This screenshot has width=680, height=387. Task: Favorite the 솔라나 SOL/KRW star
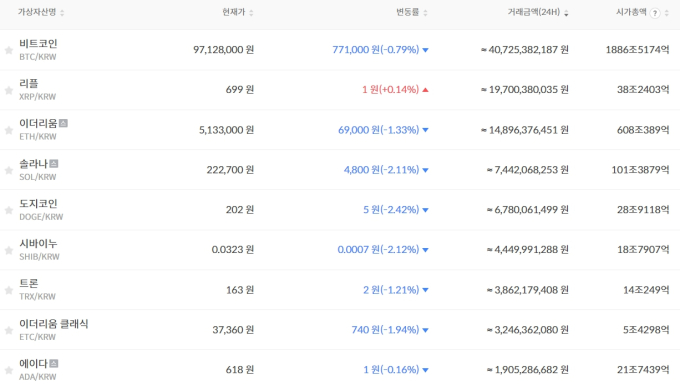point(9,170)
